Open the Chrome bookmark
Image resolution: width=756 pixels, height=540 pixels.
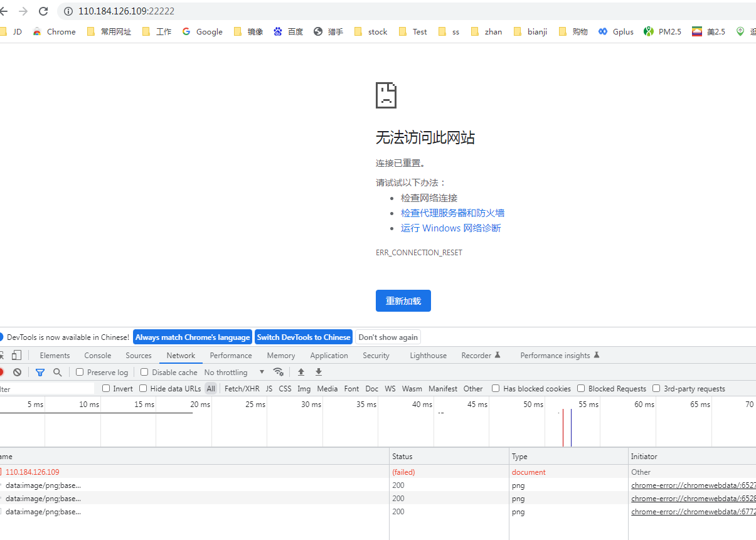(54, 31)
